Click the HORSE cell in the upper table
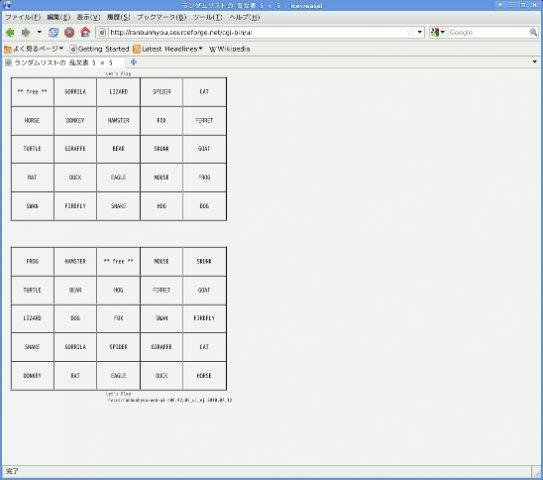Viewport: 543px width, 480px height. pyautogui.click(x=33, y=121)
